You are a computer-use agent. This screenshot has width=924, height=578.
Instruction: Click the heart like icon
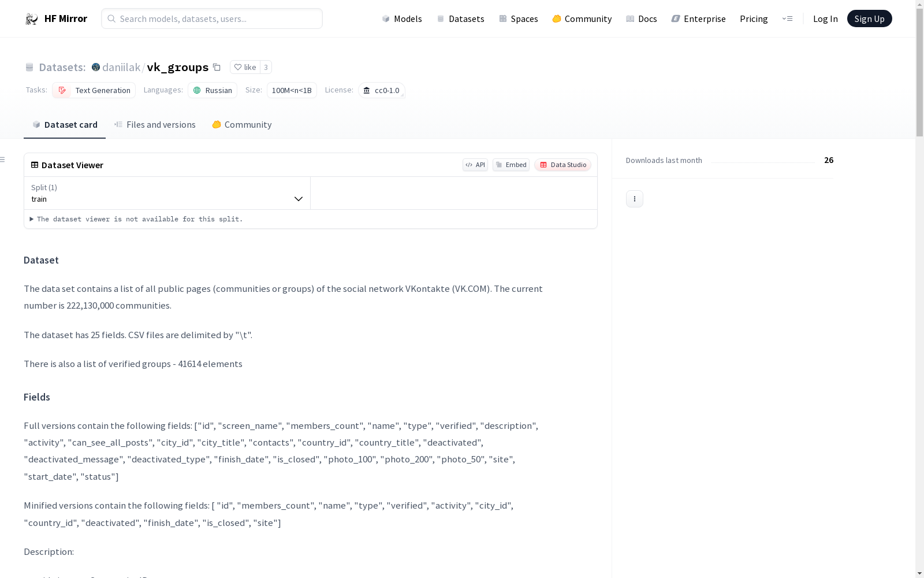tap(237, 67)
